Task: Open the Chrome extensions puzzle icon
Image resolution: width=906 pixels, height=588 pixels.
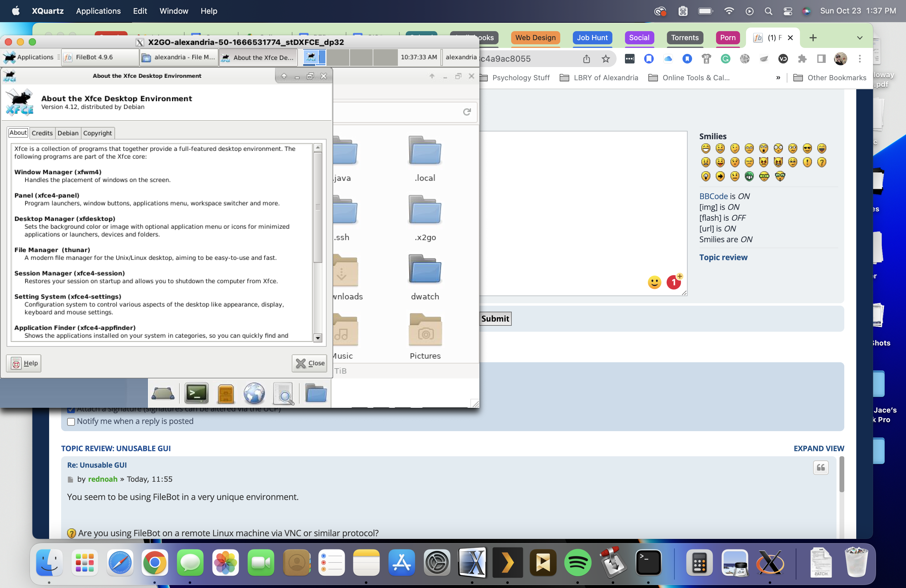Action: point(802,59)
